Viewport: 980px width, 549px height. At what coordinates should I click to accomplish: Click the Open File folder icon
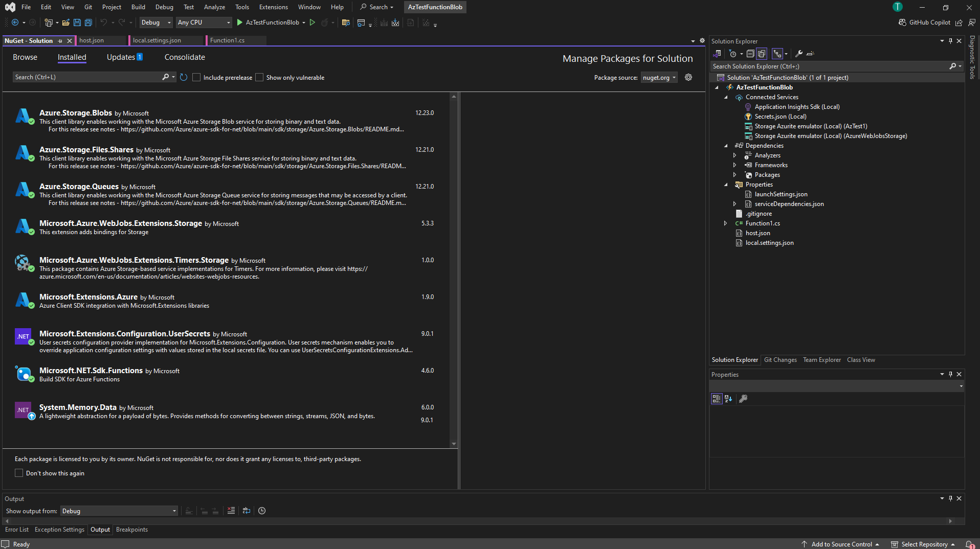point(66,22)
